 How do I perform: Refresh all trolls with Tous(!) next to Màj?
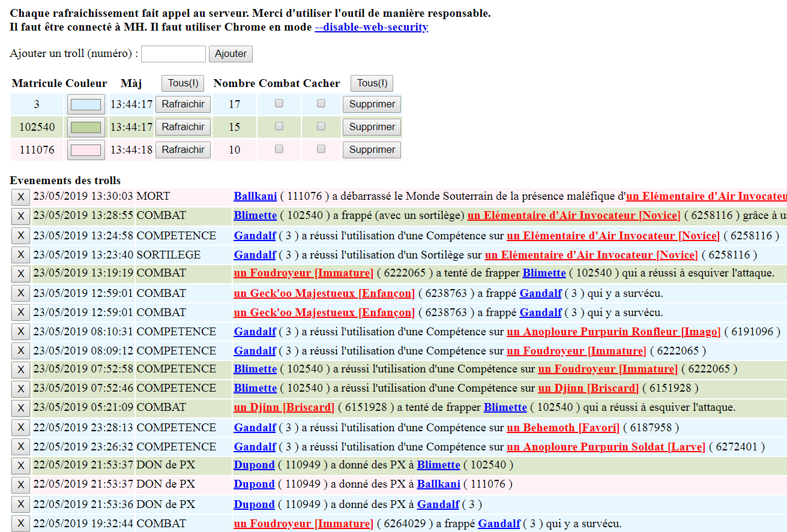tap(183, 83)
